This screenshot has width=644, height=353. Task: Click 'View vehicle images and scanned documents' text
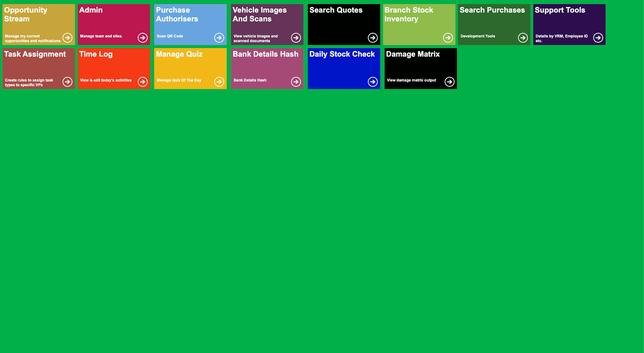[x=256, y=39]
